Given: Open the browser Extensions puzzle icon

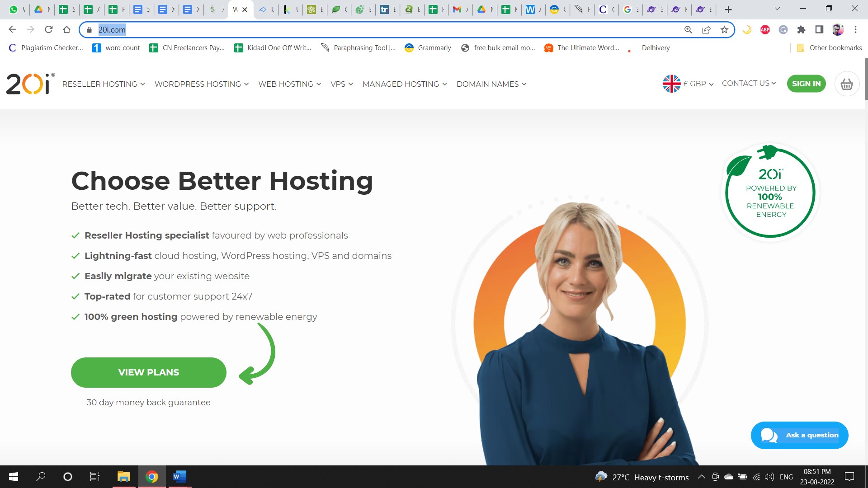Looking at the screenshot, I should click(x=802, y=29).
